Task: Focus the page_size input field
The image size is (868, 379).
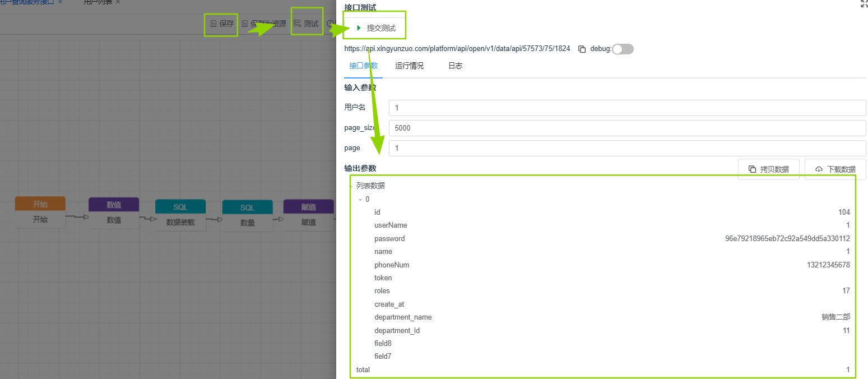Action: coord(626,128)
